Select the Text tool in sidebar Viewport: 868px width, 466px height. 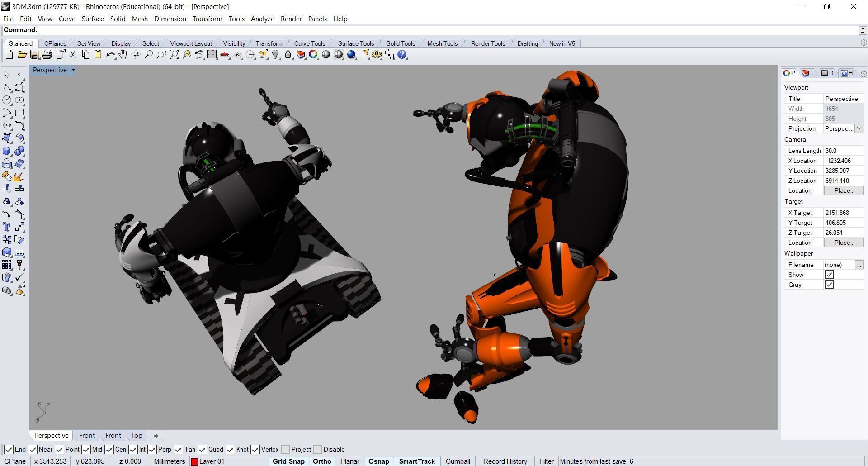pyautogui.click(x=7, y=227)
